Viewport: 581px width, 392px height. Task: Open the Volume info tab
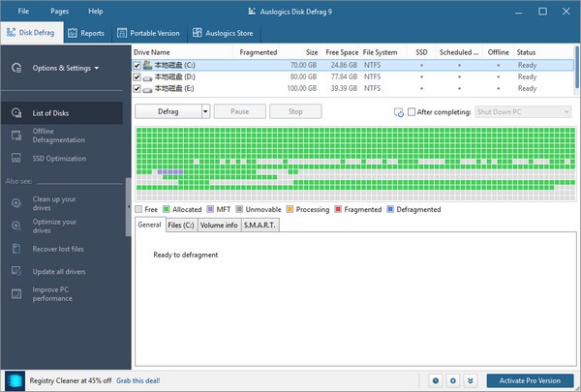(x=219, y=226)
